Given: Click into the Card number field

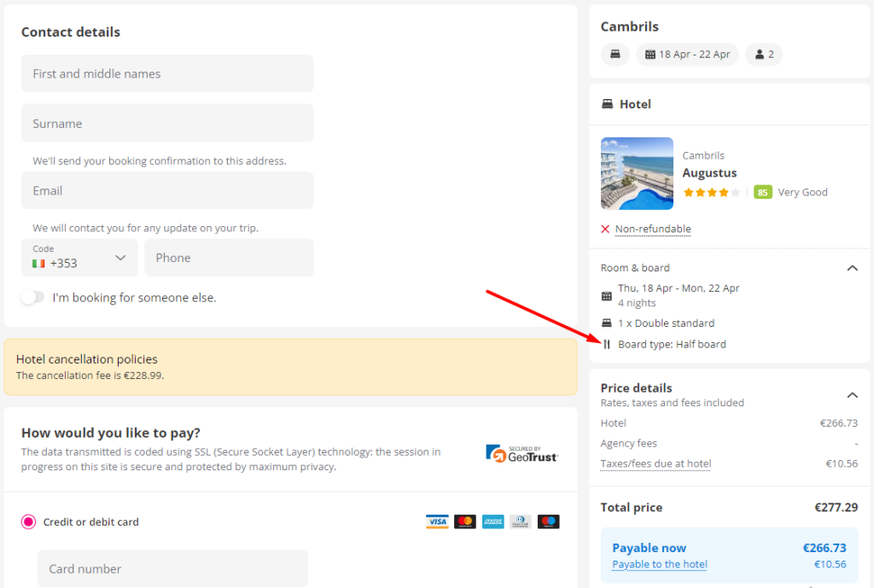Looking at the screenshot, I should pyautogui.click(x=172, y=568).
